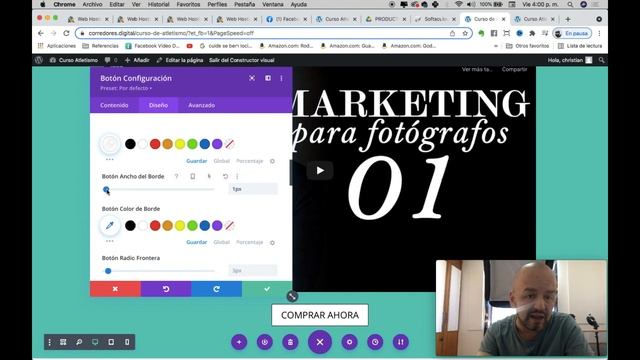Open the Preset: Por defecto dropdown
Image resolution: width=640 pixels, height=360 pixels.
126,88
